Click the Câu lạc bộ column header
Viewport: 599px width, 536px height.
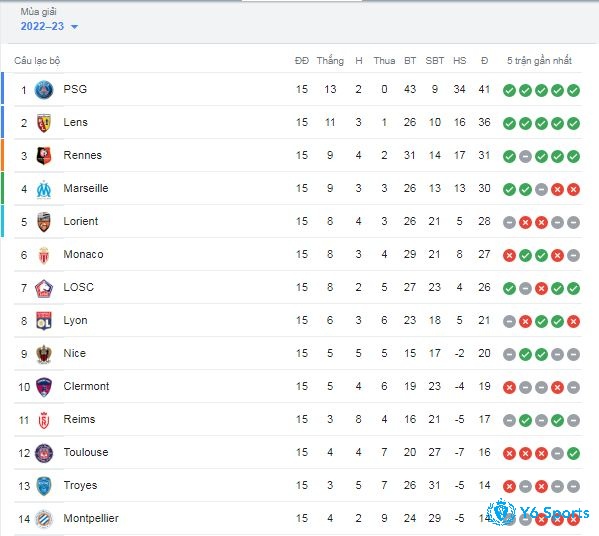point(37,61)
